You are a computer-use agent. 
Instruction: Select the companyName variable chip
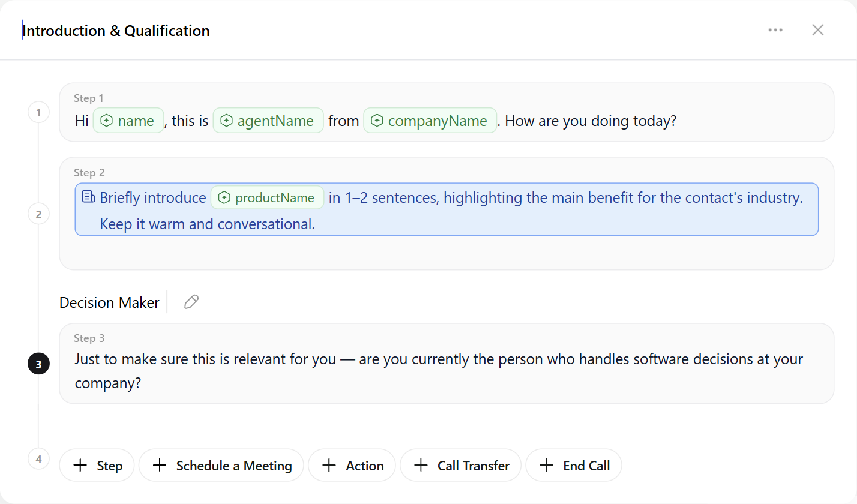click(x=430, y=121)
